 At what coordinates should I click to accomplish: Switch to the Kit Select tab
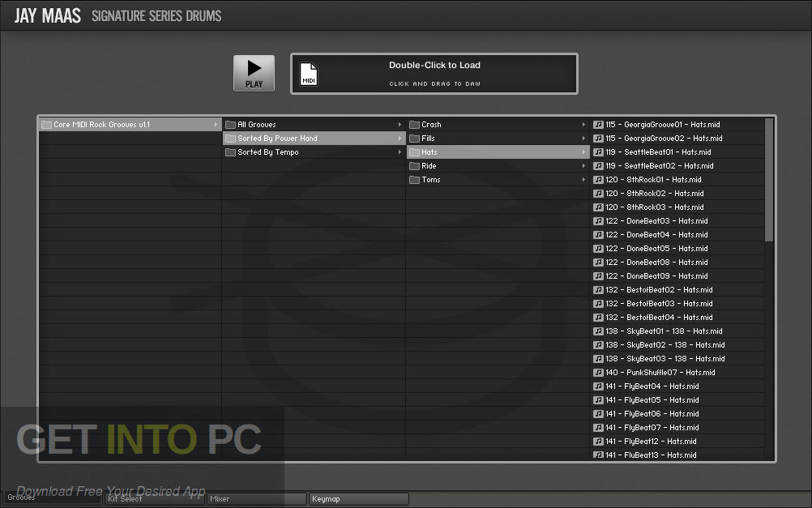click(154, 498)
